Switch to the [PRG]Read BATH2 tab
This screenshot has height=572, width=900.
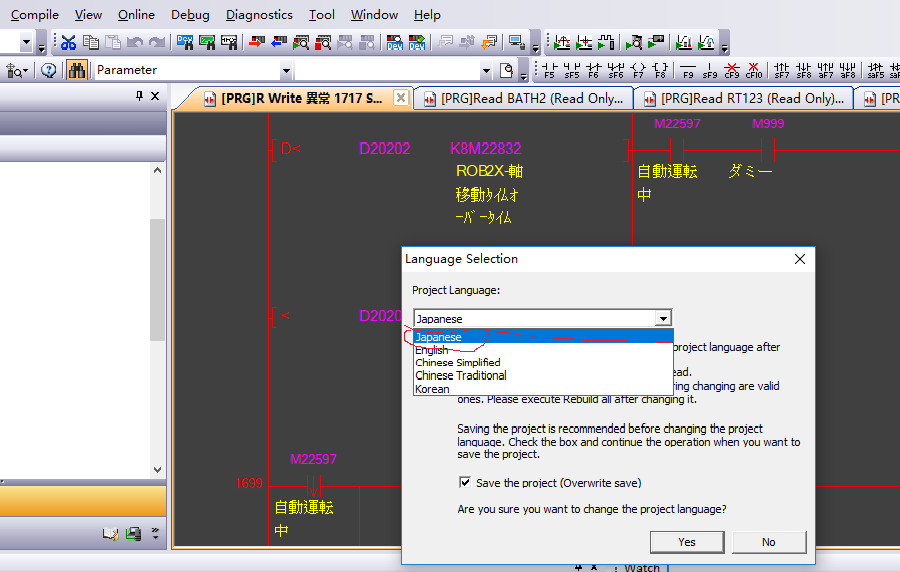click(x=522, y=98)
